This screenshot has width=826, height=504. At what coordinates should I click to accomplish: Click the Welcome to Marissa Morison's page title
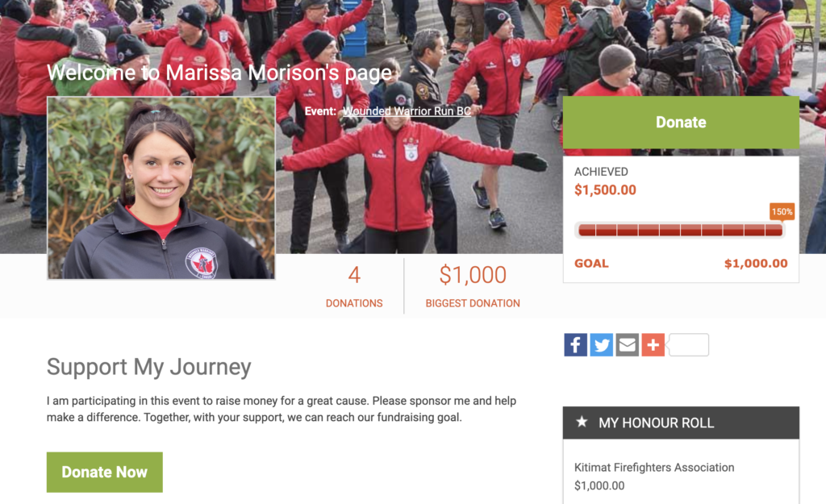[x=219, y=73]
